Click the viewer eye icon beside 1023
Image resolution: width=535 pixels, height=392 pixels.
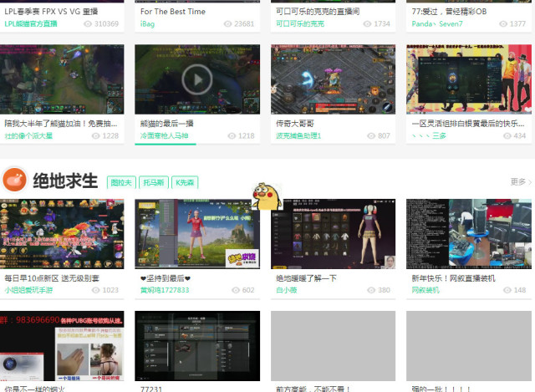point(96,290)
